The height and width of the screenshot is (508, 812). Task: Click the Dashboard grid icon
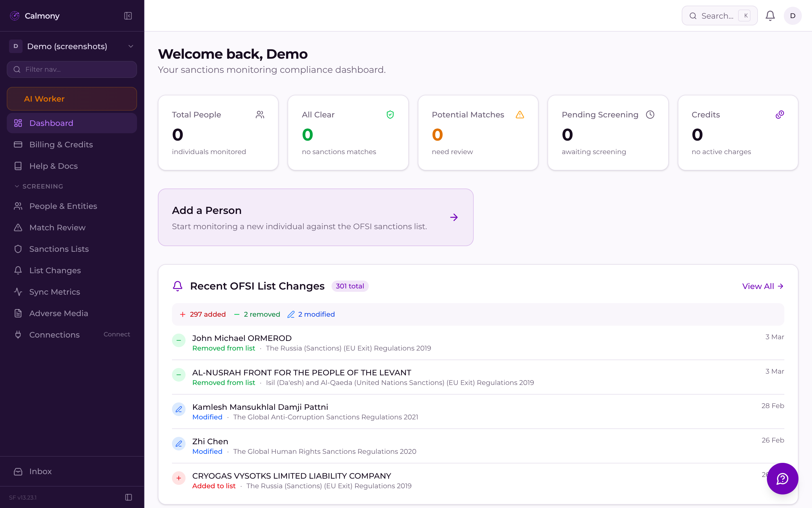click(x=18, y=123)
